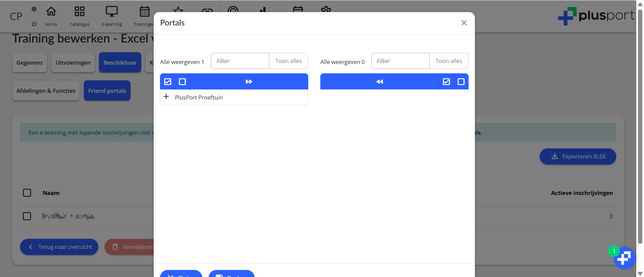The width and height of the screenshot is (644, 277).
Task: Move all portals back to left list
Action: (380, 81)
